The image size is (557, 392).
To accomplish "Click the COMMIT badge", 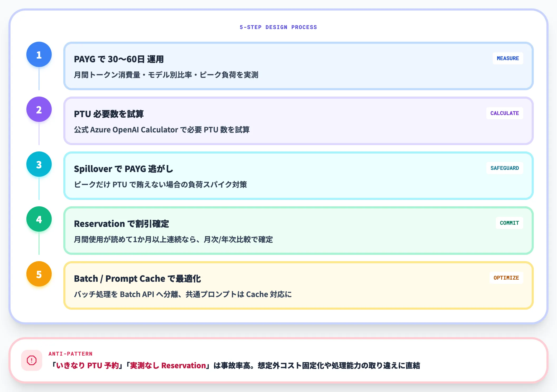I will coord(509,223).
